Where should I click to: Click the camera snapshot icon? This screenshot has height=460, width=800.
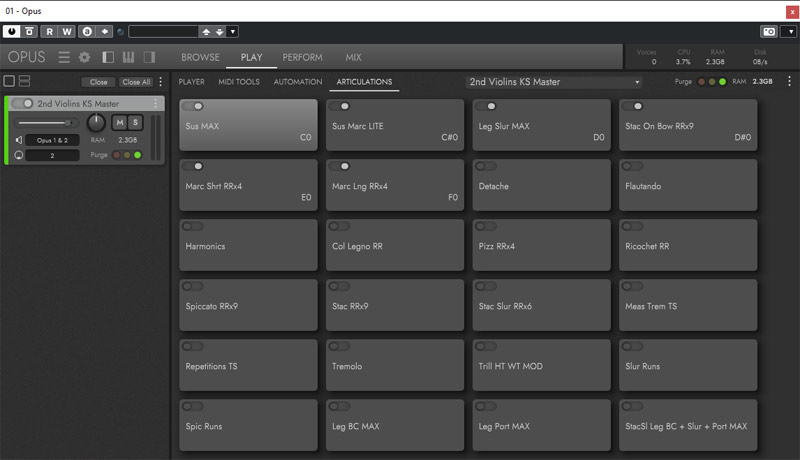767,32
